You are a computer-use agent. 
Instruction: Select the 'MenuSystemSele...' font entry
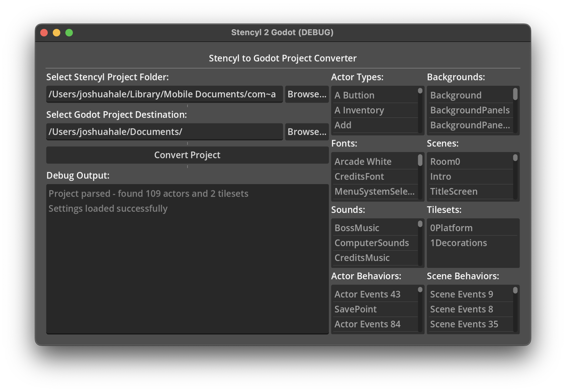pyautogui.click(x=375, y=191)
